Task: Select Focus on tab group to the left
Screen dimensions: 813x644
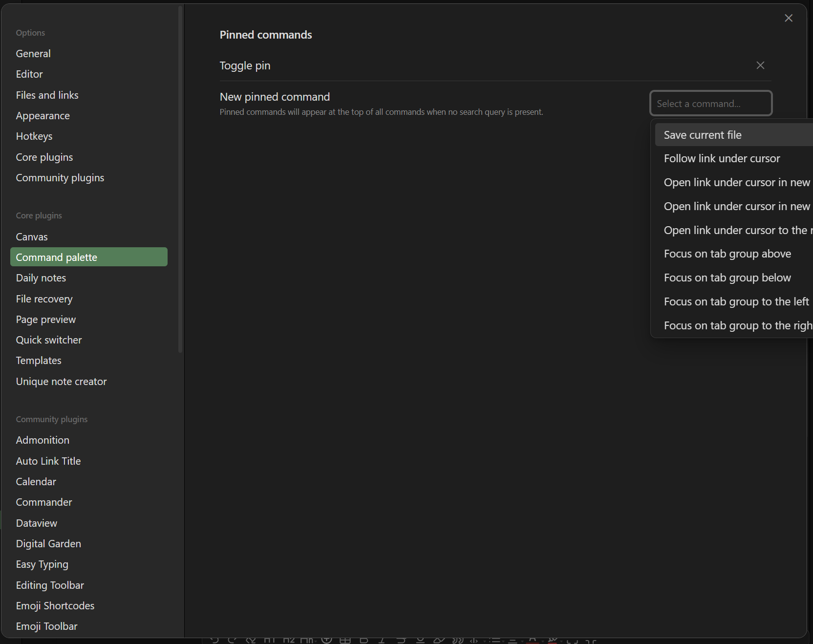Action: pos(733,301)
